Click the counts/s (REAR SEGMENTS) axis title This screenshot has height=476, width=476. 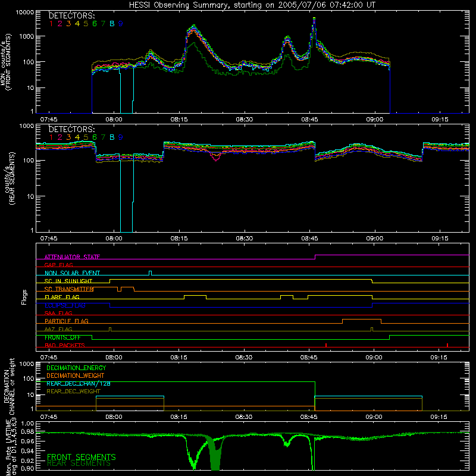click(x=9, y=178)
